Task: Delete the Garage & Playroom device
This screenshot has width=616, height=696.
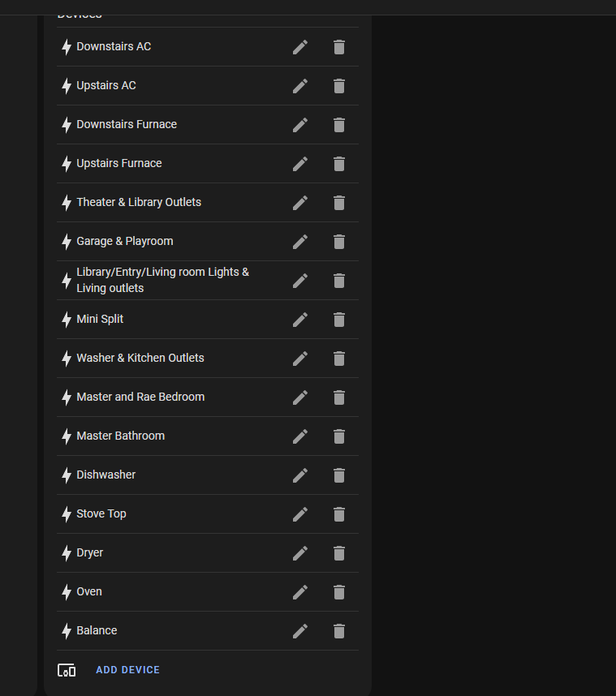Action: (x=339, y=242)
